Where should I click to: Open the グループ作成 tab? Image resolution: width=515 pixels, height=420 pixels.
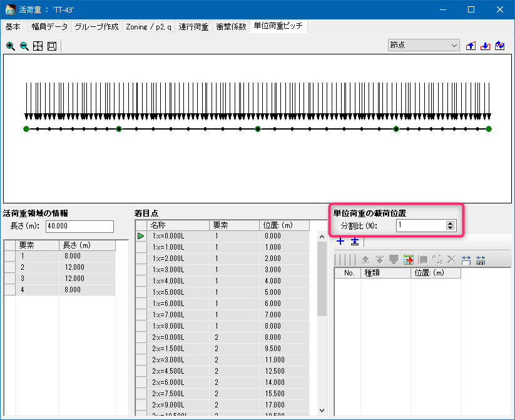coord(96,27)
